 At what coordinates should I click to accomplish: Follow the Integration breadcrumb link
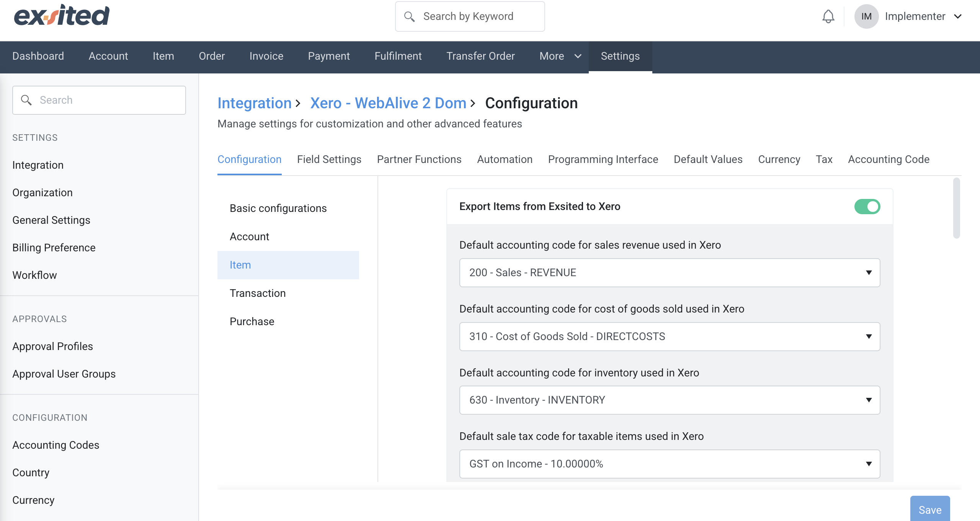255,103
